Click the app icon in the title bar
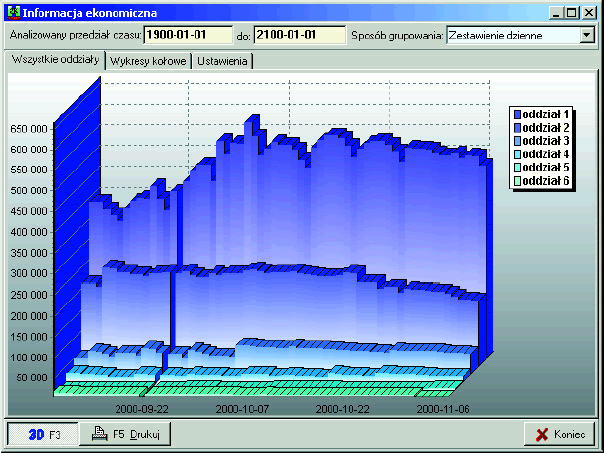604x453 pixels. pos(12,12)
